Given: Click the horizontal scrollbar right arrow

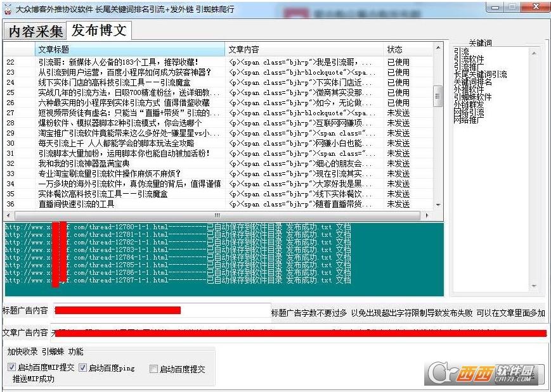Looking at the screenshot, I should click(x=427, y=215).
